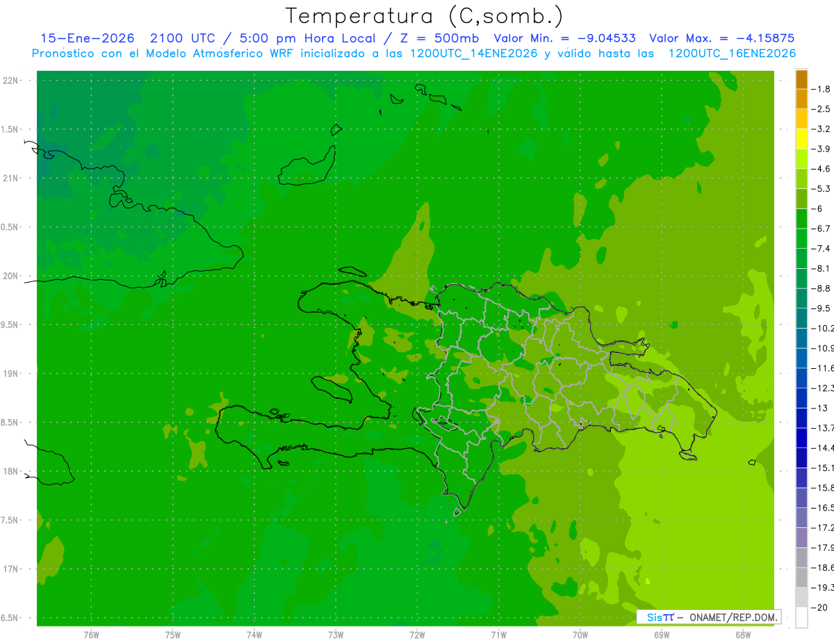This screenshot has height=644, width=834.
Task: Click the date '15-Ene-2026' in header
Action: point(87,38)
